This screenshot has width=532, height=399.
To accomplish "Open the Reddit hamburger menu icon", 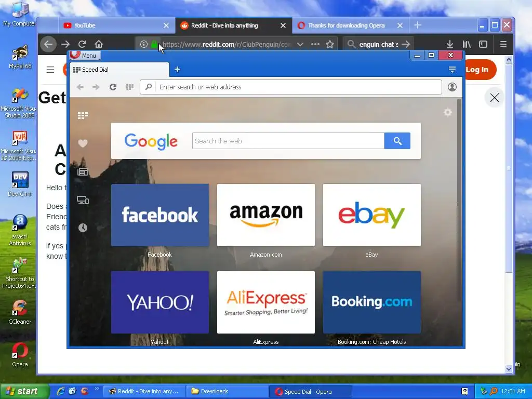I will tap(50, 70).
